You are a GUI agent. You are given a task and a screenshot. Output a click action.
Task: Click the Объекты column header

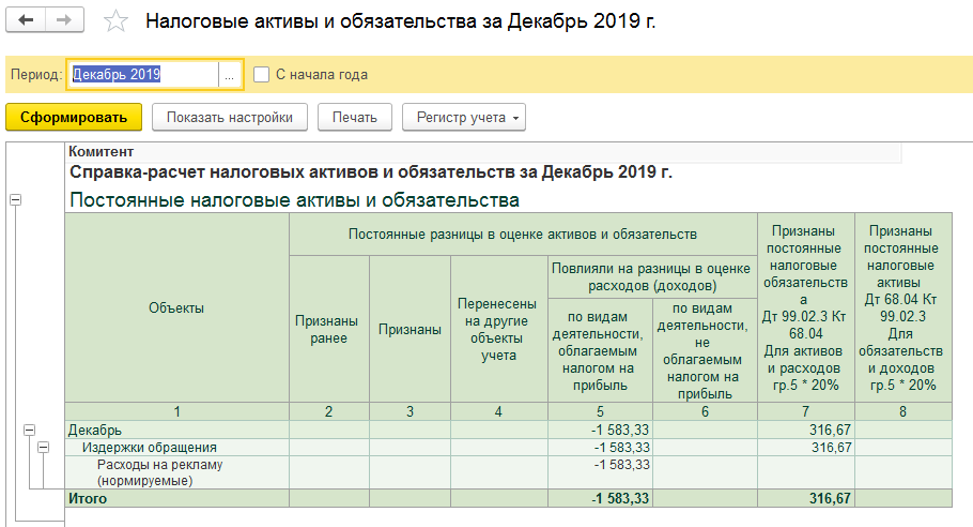pyautogui.click(x=177, y=308)
